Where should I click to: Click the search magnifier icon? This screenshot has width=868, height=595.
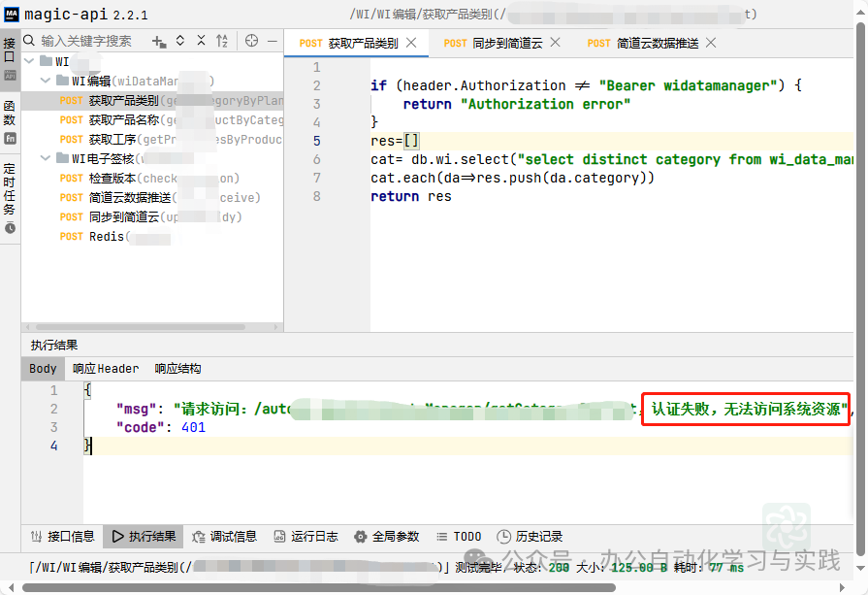(28, 41)
